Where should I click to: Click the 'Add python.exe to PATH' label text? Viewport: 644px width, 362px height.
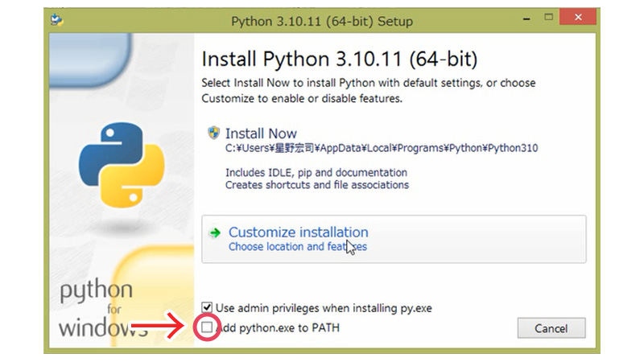pos(278,328)
